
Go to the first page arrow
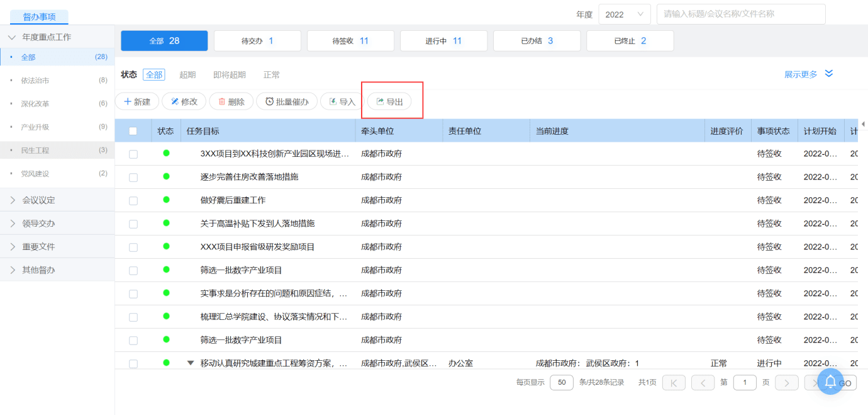tap(674, 382)
